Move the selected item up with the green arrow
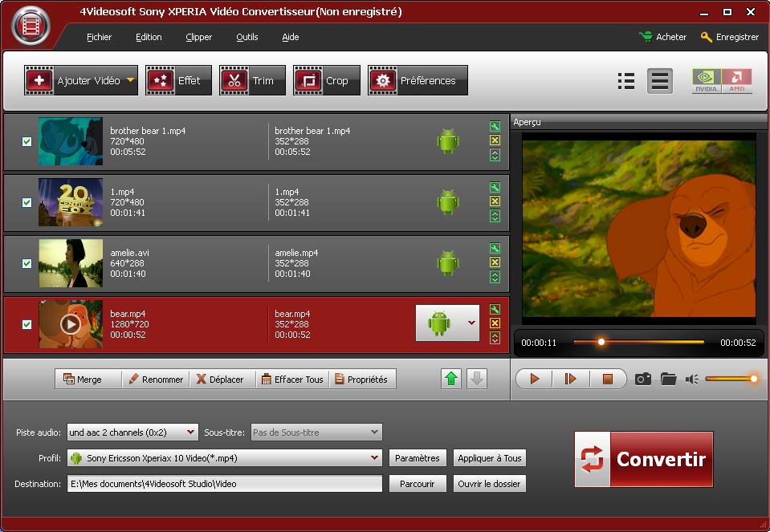The image size is (770, 532). (451, 379)
